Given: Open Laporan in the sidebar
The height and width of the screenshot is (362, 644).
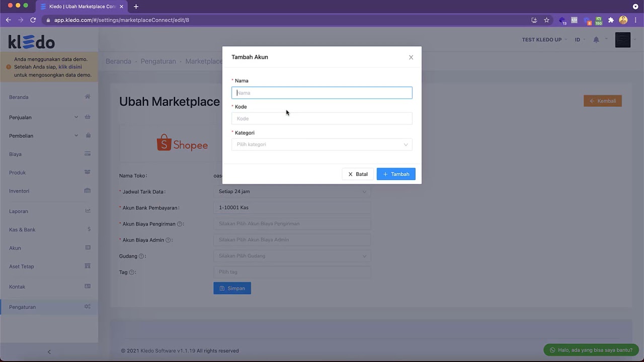Looking at the screenshot, I should (19, 211).
